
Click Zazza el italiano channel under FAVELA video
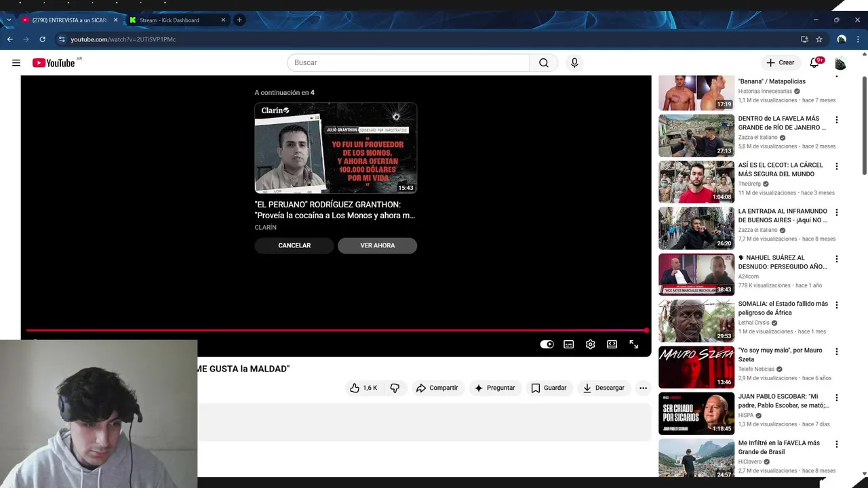pyautogui.click(x=757, y=138)
